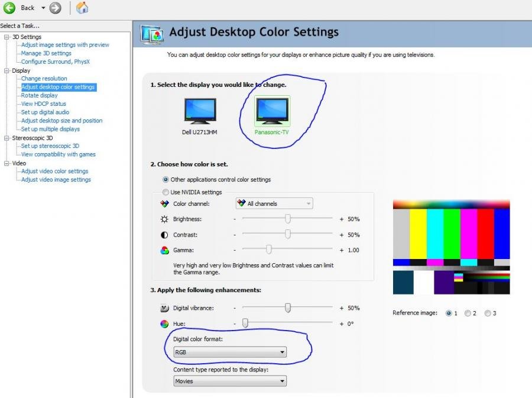Select the Panasonic-TV display icon
The width and height of the screenshot is (532, 398).
272,111
